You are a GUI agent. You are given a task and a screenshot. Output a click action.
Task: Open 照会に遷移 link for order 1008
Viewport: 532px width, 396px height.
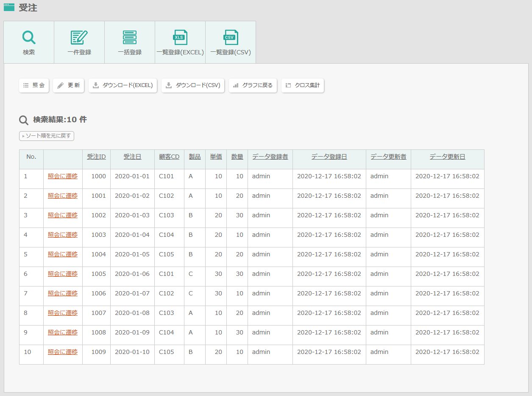63,332
